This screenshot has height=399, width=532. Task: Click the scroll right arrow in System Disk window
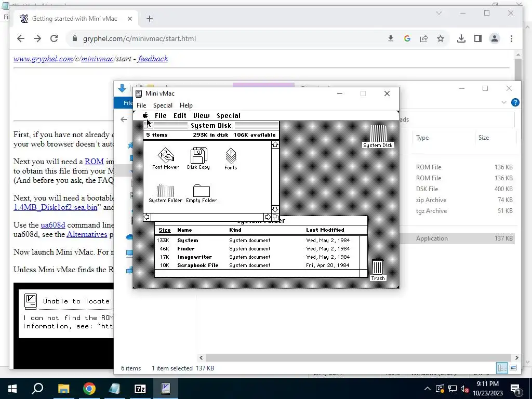pos(268,217)
